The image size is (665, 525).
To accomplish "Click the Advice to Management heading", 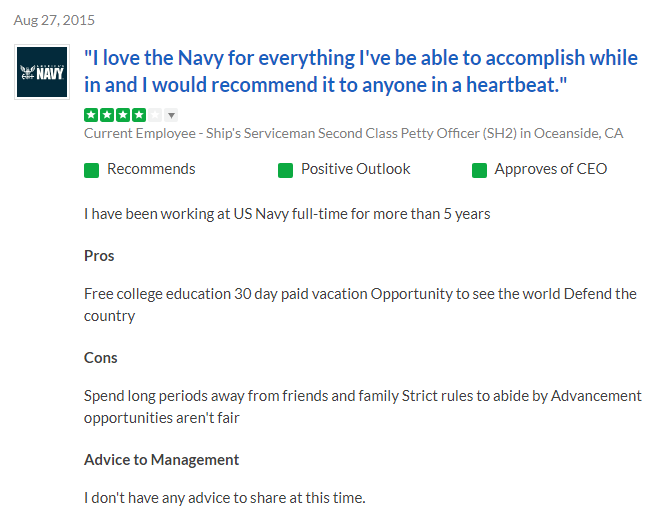I will tap(161, 460).
